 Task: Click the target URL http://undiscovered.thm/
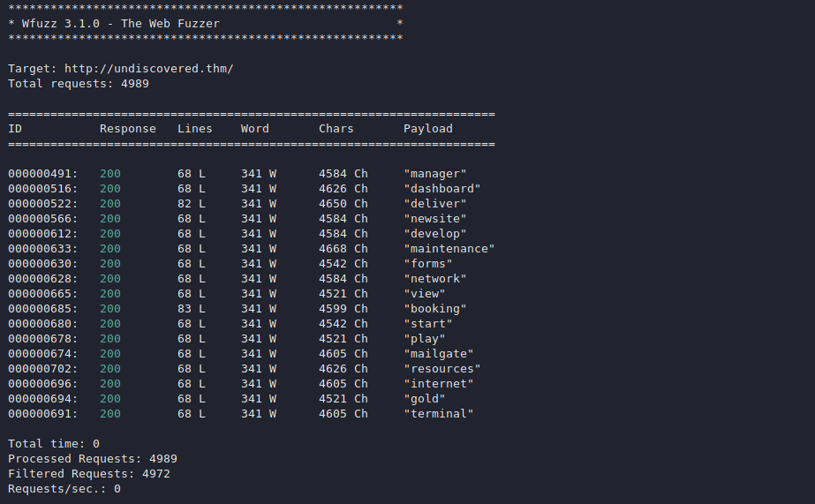pyautogui.click(x=148, y=69)
